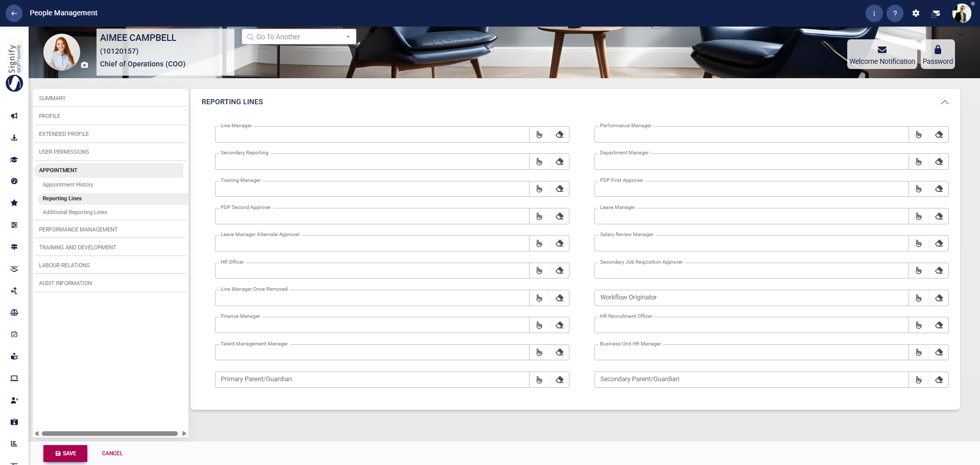Collapse the Reporting Lines section chevron
Screen dimensions: 980x465
point(944,102)
